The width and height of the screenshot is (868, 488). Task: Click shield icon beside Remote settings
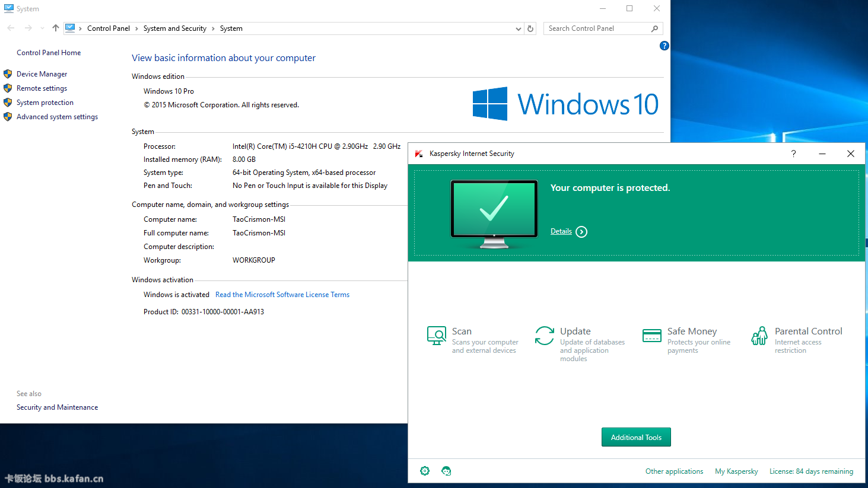(x=8, y=88)
